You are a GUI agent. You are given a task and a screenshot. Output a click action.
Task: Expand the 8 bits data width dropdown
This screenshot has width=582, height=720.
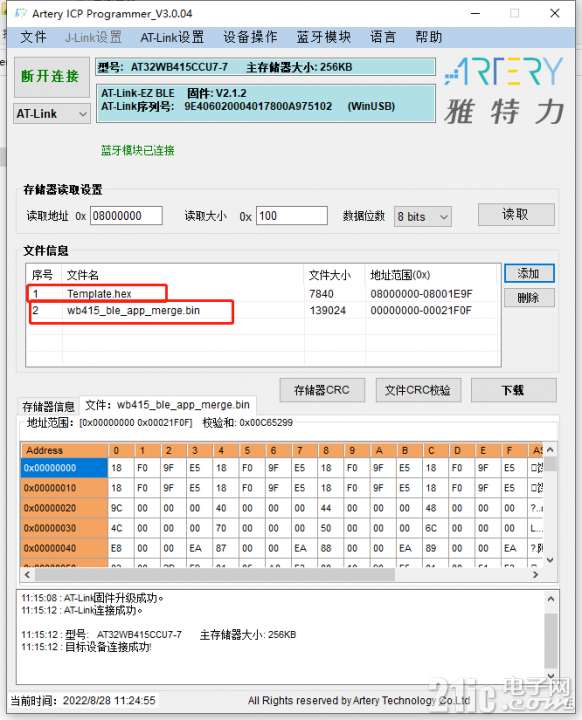423,217
